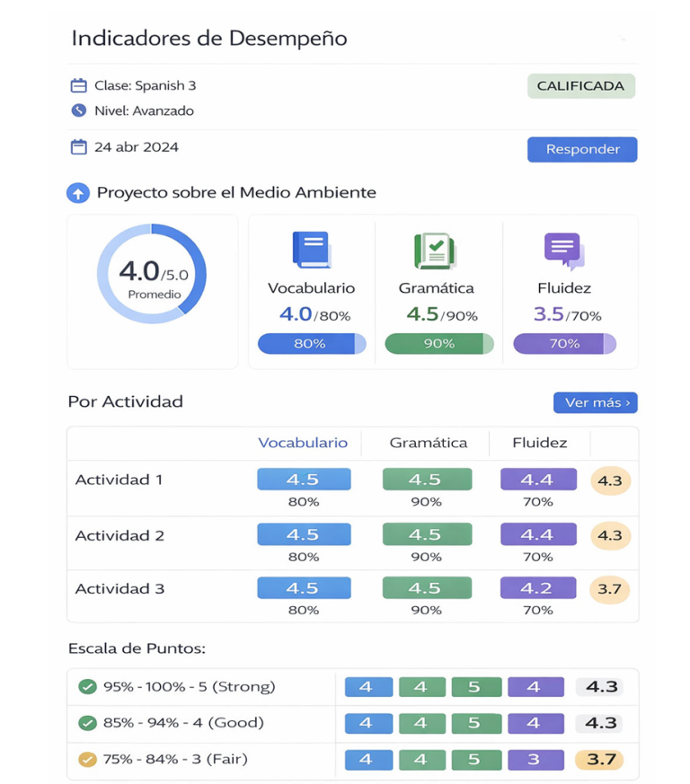Screen dimensions: 690x784
Task: Click Actividad 3 total score 3.7 badge
Action: pos(610,590)
